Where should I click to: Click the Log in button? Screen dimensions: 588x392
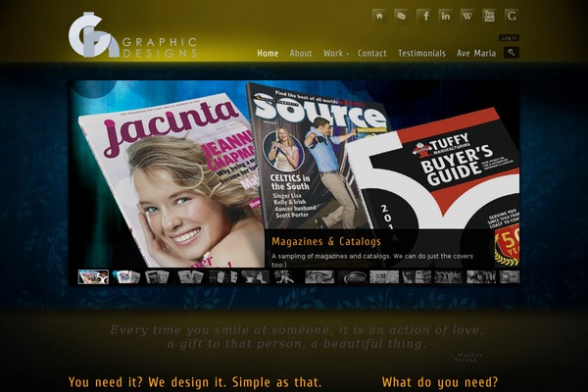[509, 37]
